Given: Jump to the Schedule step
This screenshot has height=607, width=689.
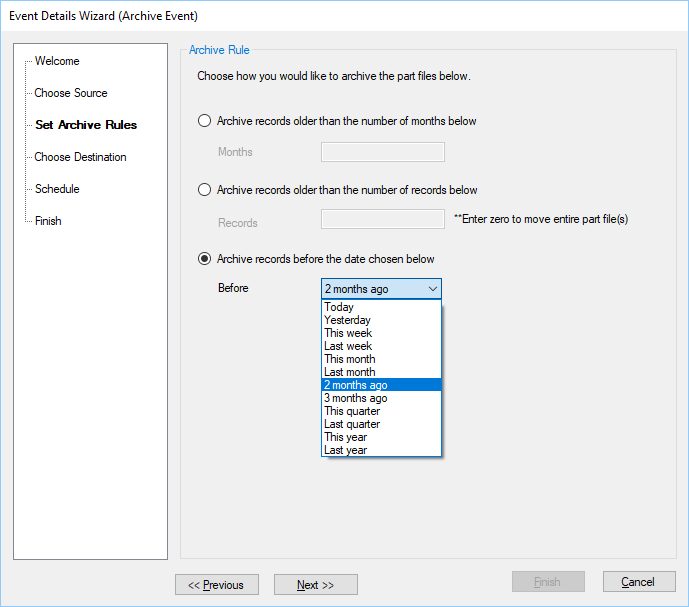Looking at the screenshot, I should click(57, 189).
